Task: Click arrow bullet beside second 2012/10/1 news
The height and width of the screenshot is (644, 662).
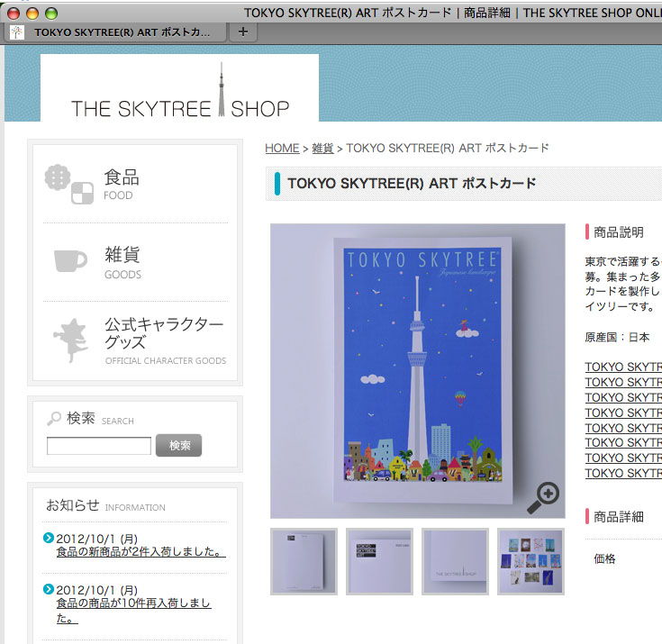Action: 49,589
